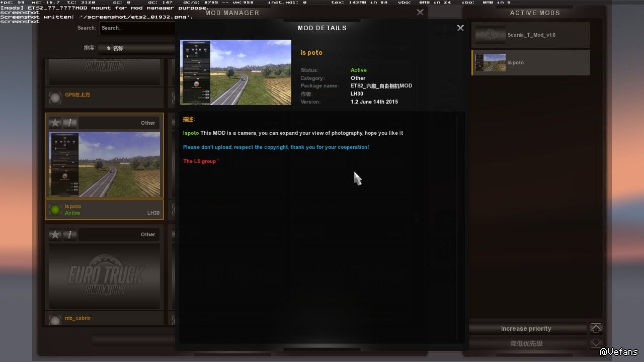
Task: Select Scania_T_Mod_v1.6 in the Active Mods list
Action: tap(531, 35)
